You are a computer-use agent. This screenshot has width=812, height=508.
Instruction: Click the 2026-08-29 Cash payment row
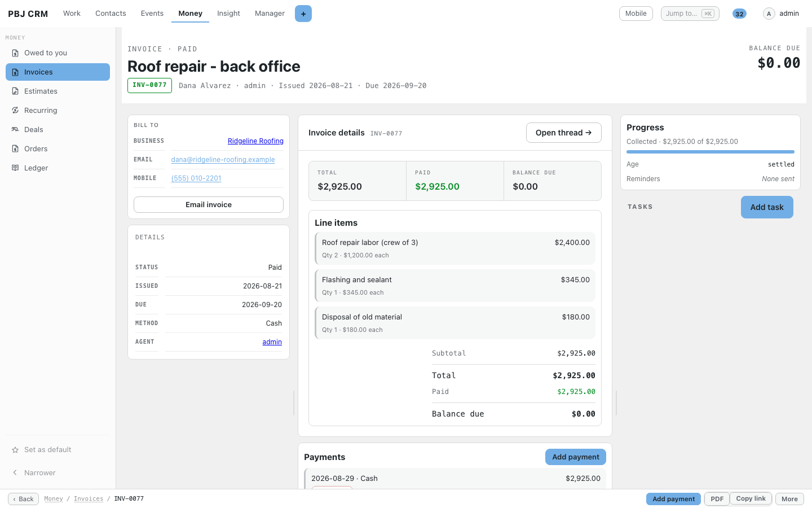click(x=455, y=479)
